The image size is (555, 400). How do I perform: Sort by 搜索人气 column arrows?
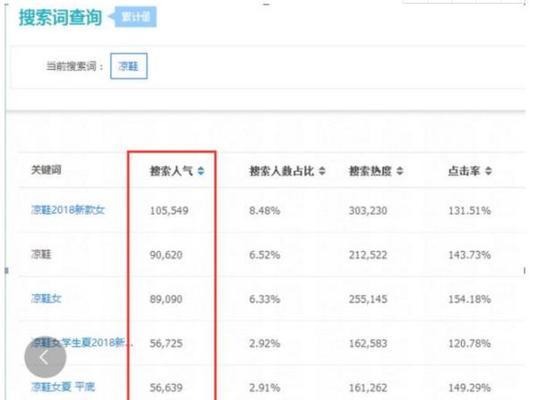tap(201, 171)
